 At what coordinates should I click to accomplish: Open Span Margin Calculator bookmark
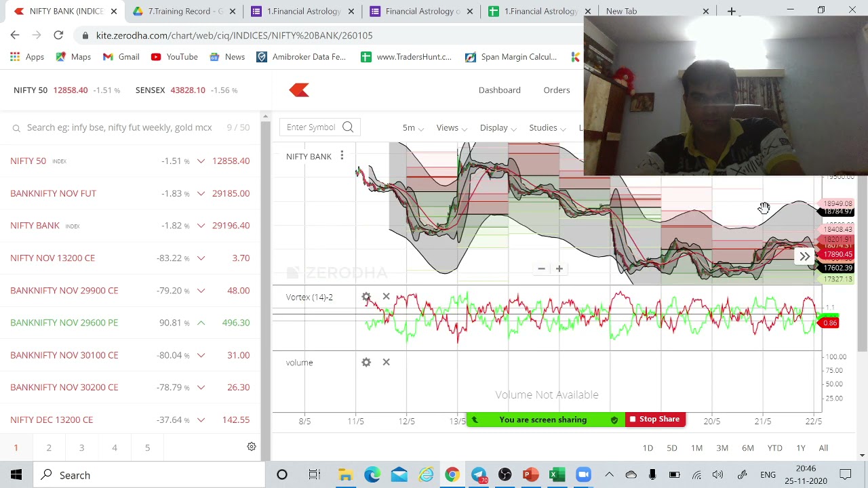coord(511,57)
